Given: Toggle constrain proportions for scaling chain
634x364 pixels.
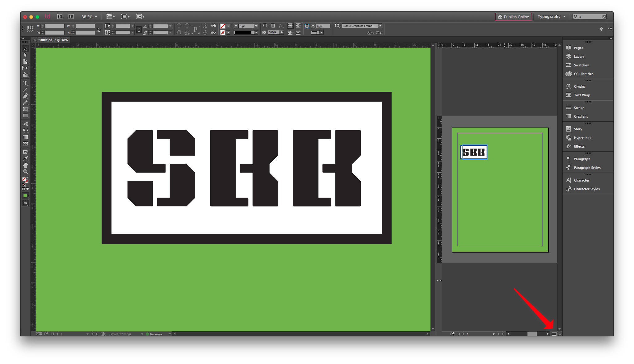Looking at the screenshot, I should [139, 29].
